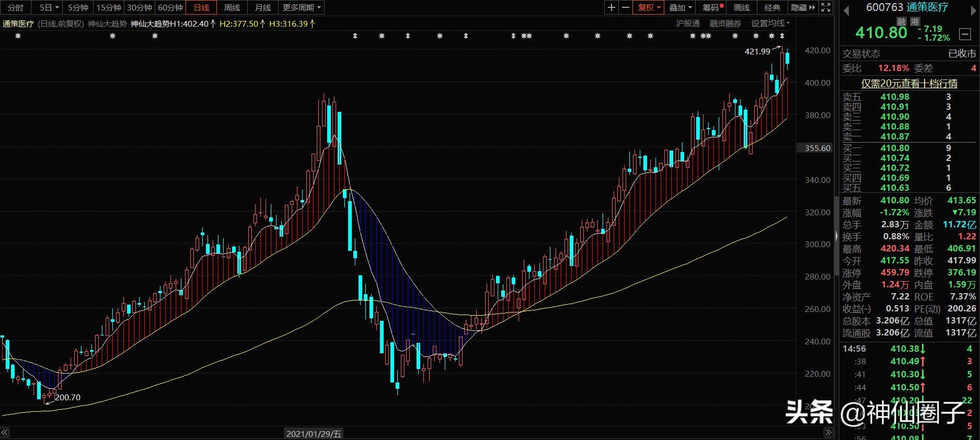Click the 融 margin badge
The height and width of the screenshot is (440, 980).
click(x=902, y=21)
